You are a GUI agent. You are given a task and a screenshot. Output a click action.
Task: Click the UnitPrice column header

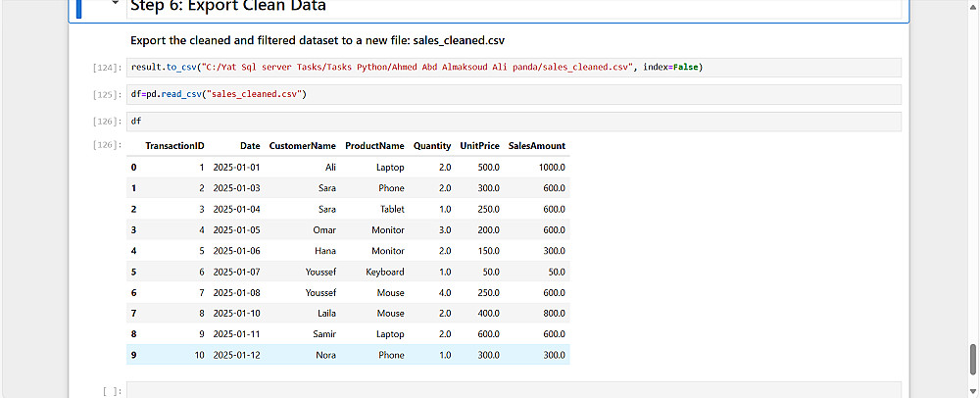[x=479, y=146]
